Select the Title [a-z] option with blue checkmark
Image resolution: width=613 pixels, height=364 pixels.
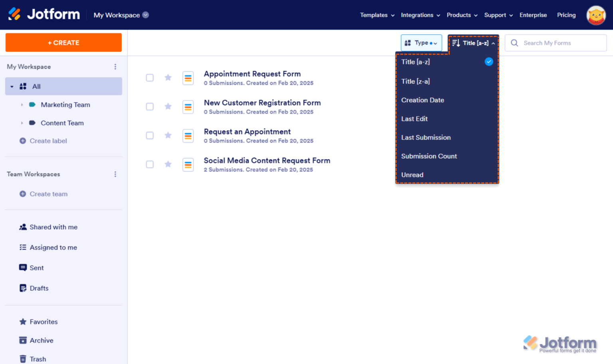tap(415, 62)
